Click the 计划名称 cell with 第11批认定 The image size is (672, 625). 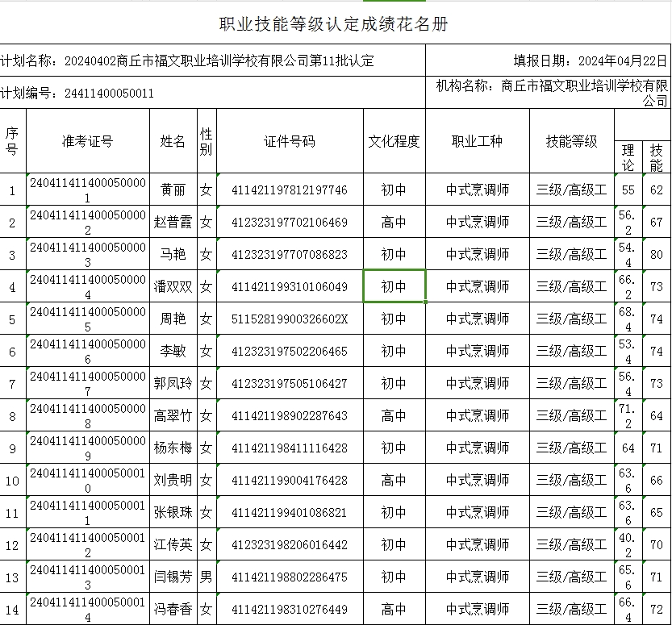pos(213,60)
